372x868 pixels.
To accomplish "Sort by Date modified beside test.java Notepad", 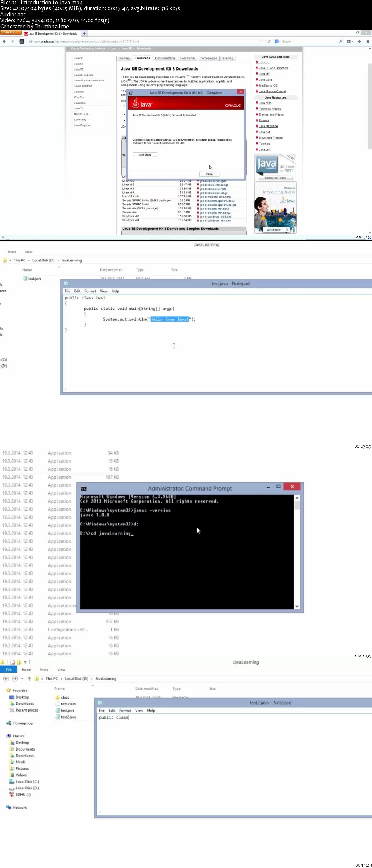I will point(111,270).
